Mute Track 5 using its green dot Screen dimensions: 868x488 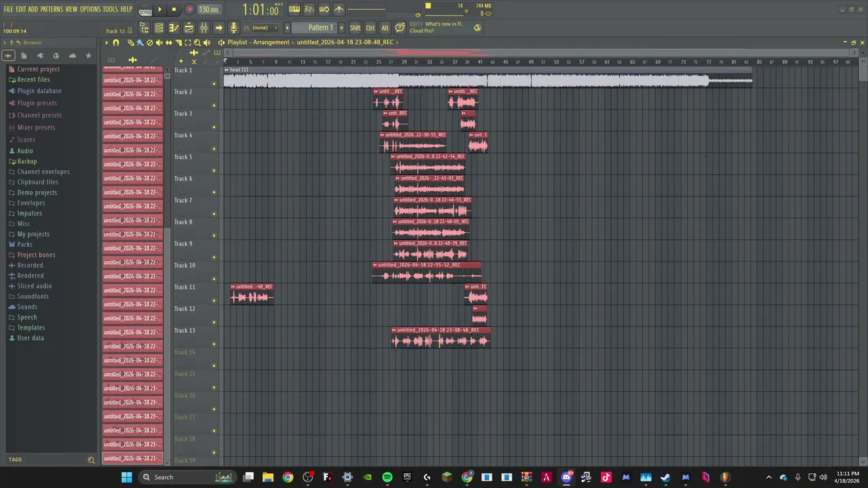point(214,171)
